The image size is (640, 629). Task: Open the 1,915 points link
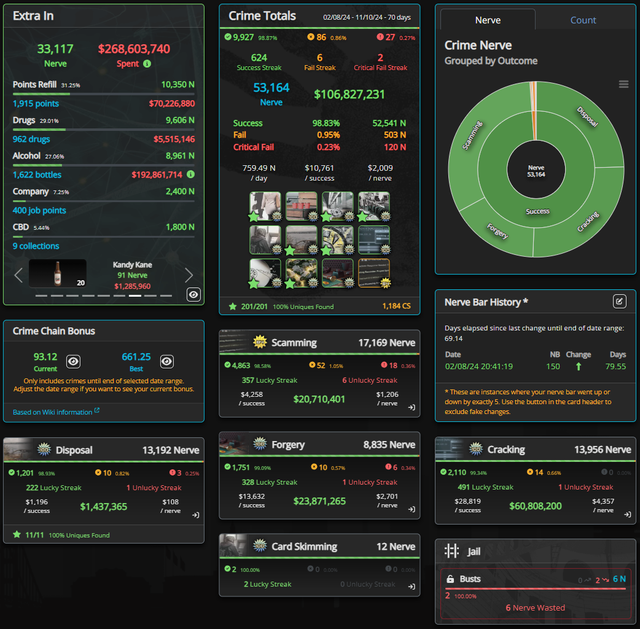[36, 104]
